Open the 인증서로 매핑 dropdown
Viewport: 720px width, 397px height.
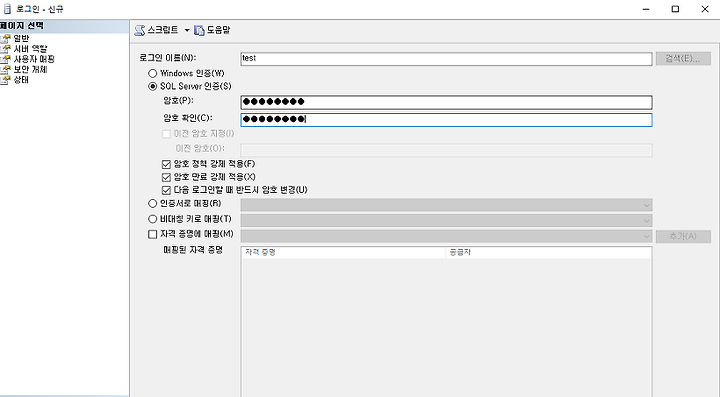pyautogui.click(x=446, y=205)
